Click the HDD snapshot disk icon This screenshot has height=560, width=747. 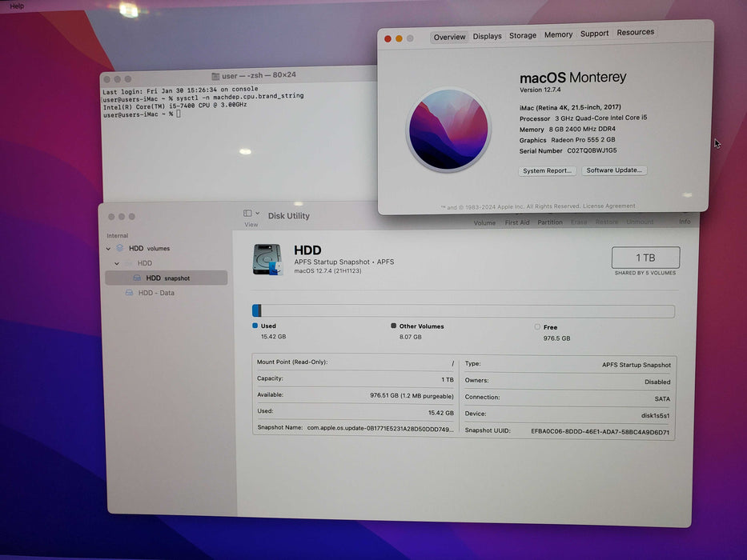137,278
